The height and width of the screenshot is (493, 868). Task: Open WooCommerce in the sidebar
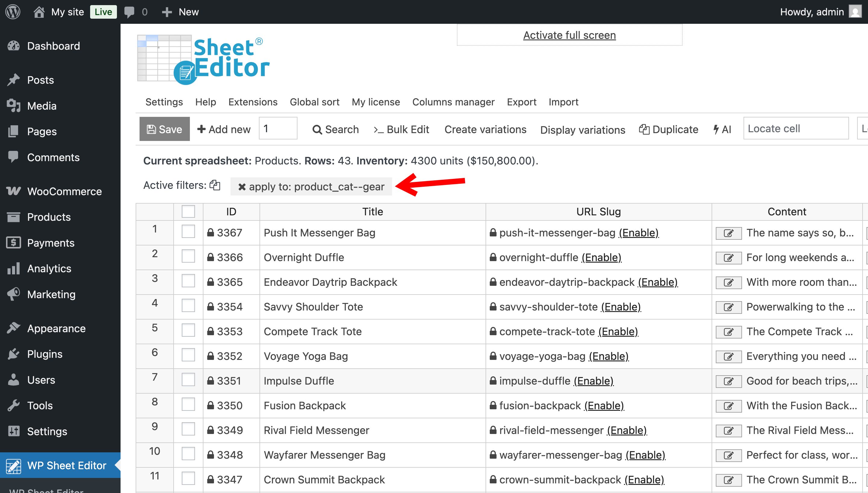click(x=64, y=191)
